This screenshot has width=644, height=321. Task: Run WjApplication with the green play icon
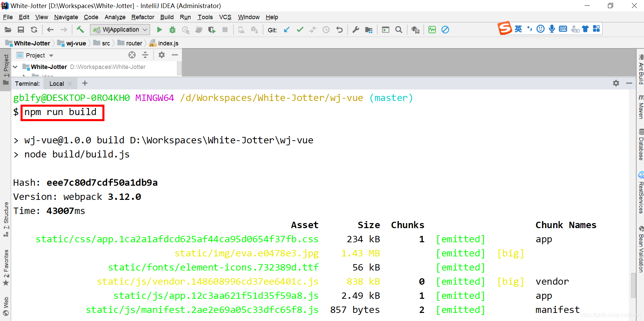160,30
